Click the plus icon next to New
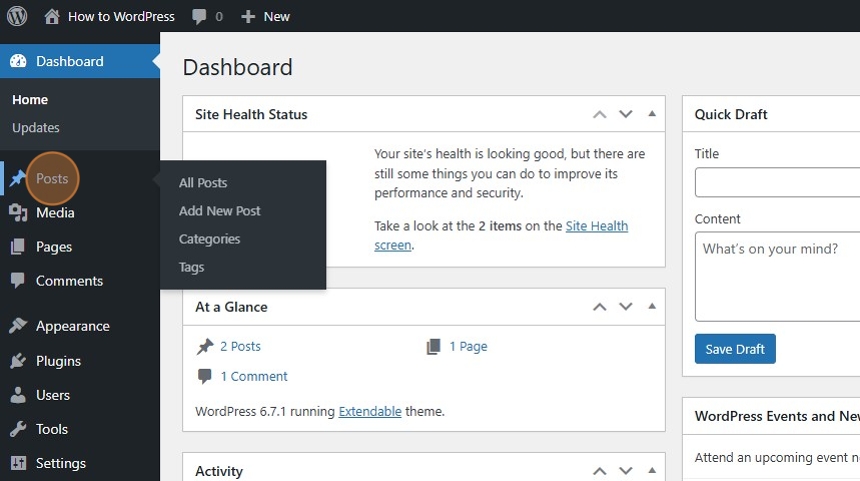The height and width of the screenshot is (481, 860). (x=248, y=17)
